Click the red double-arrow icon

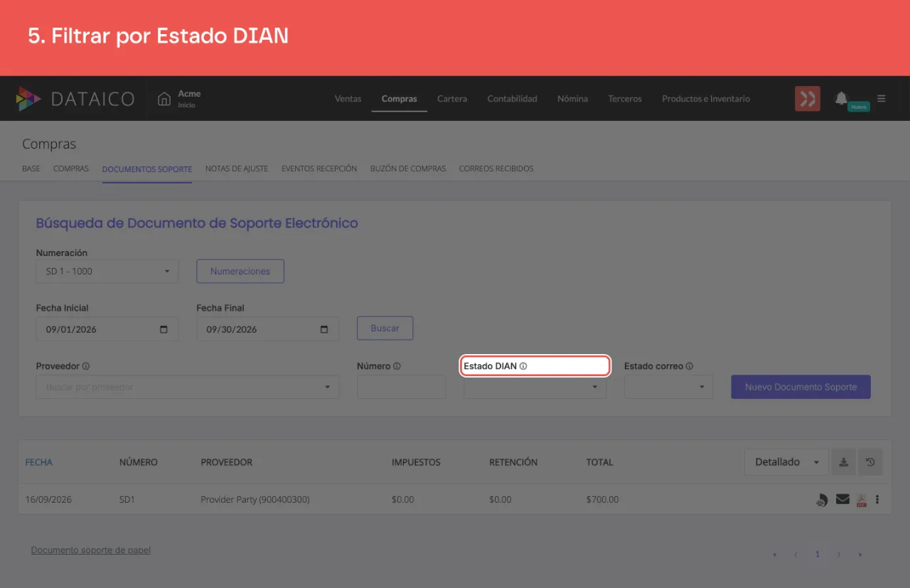tap(808, 99)
